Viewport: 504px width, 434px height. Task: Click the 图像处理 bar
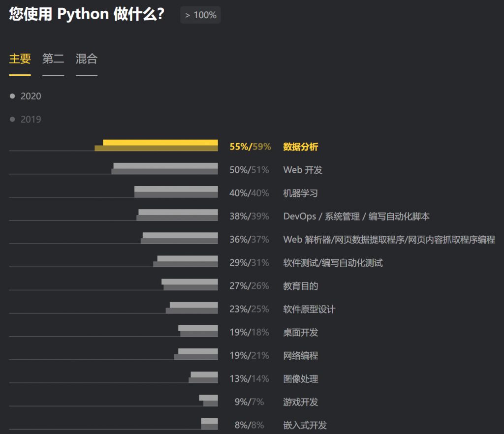pos(203,377)
